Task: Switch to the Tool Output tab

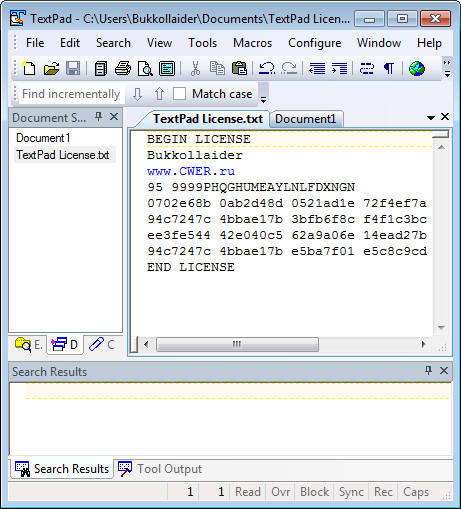Action: click(x=160, y=469)
